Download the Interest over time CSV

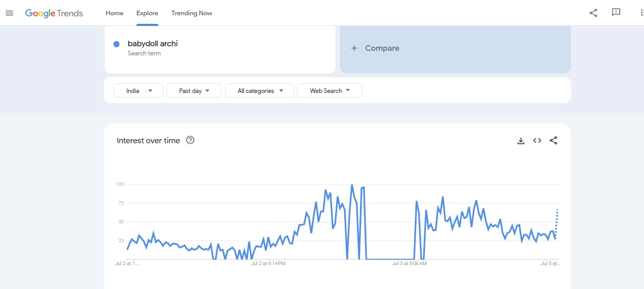[x=521, y=141]
